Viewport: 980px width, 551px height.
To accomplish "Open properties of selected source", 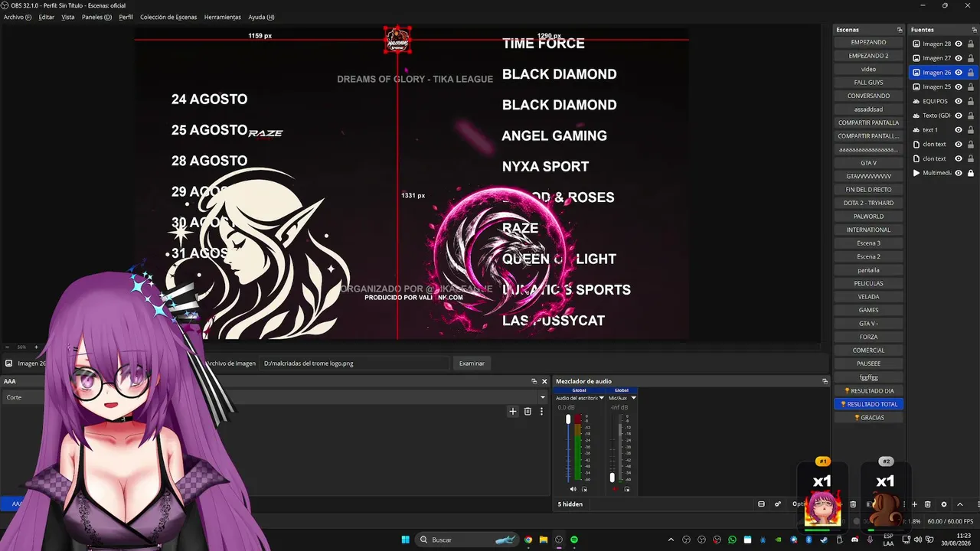I will point(943,504).
